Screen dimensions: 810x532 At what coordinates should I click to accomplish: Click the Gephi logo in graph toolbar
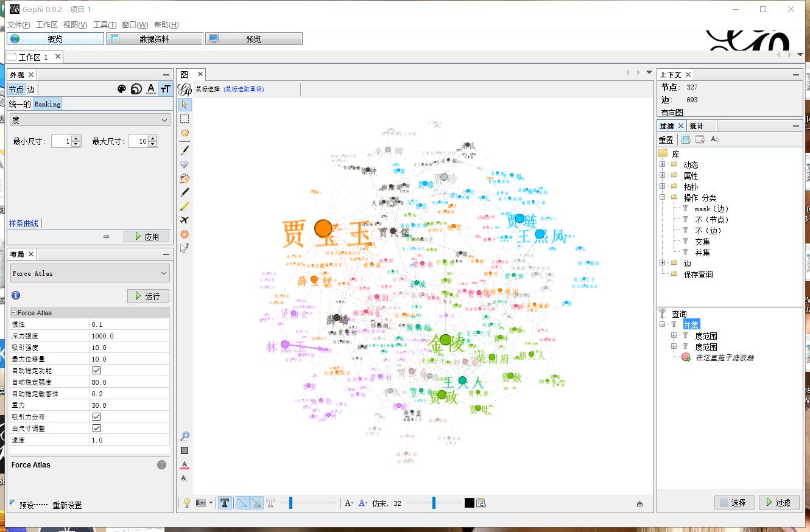click(185, 89)
